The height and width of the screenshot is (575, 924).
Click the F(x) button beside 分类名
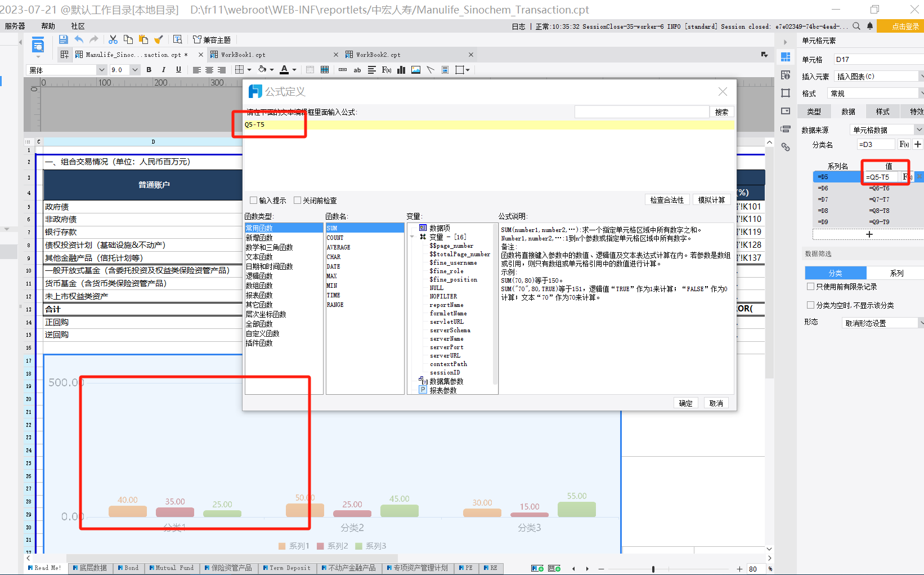[x=904, y=144]
